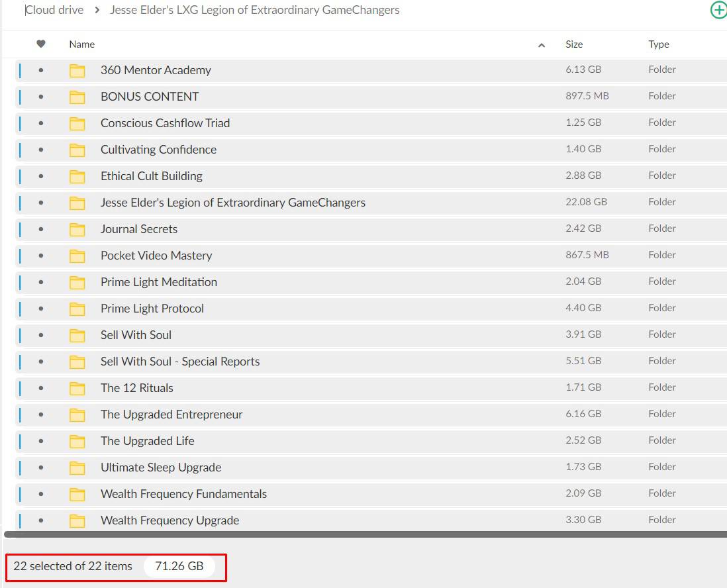Screen dimensions: 727x588
Task: Sort the list by Type column
Action: pyautogui.click(x=658, y=44)
